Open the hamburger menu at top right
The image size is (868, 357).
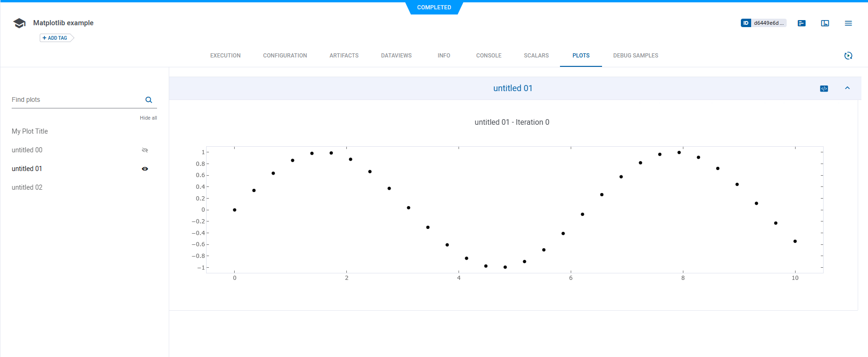(x=848, y=23)
